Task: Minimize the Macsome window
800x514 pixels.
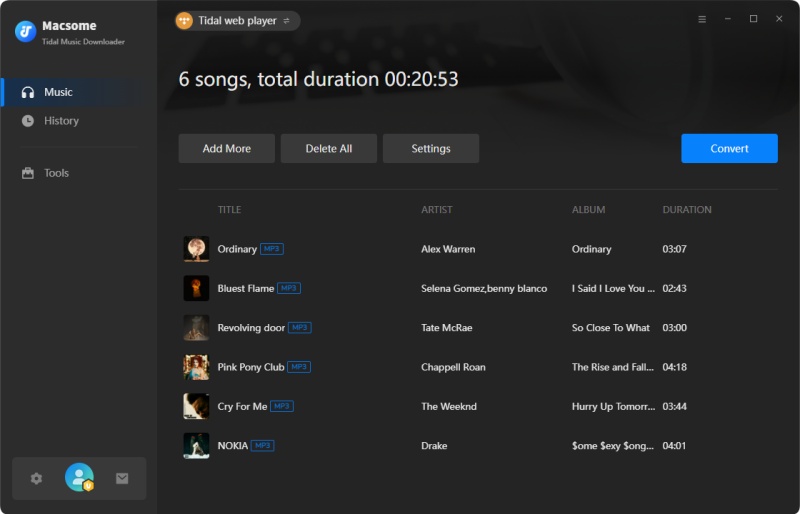Action: pos(728,19)
